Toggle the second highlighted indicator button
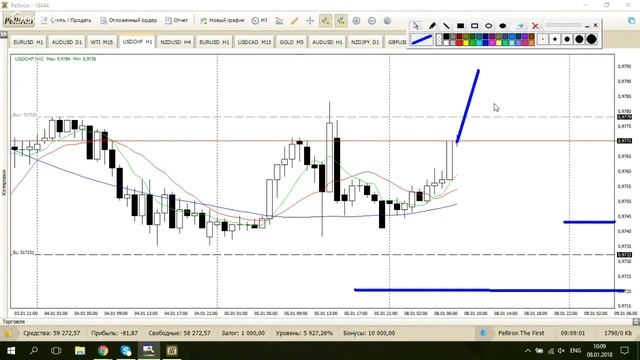The height and width of the screenshot is (360, 640). coord(341,20)
